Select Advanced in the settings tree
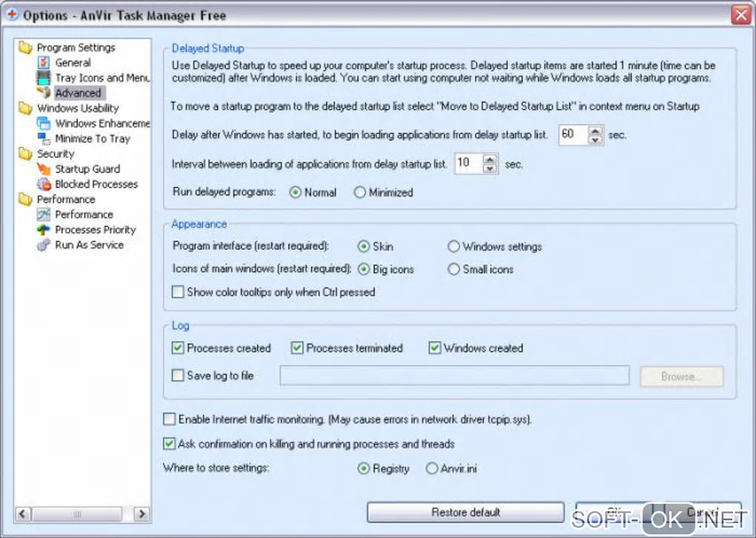This screenshot has width=756, height=538. pyautogui.click(x=78, y=93)
